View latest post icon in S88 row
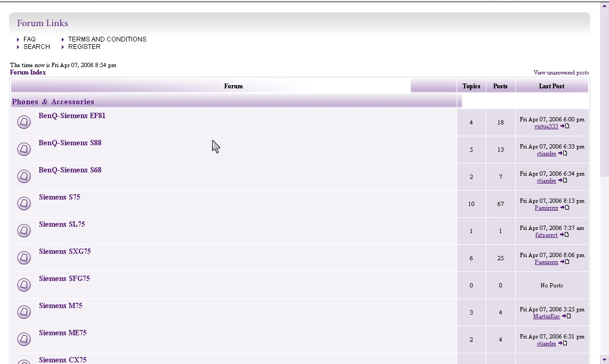This screenshot has width=609, height=364. 563,153
